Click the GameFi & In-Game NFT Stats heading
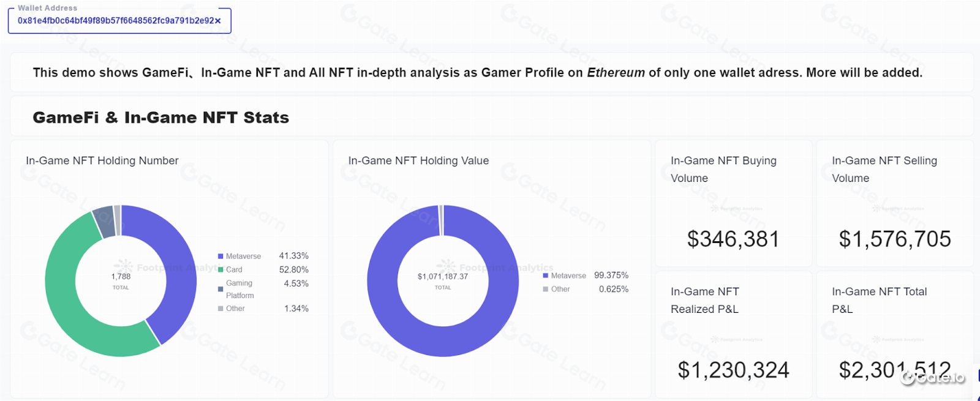Viewport: 980px width, 401px height. click(160, 118)
